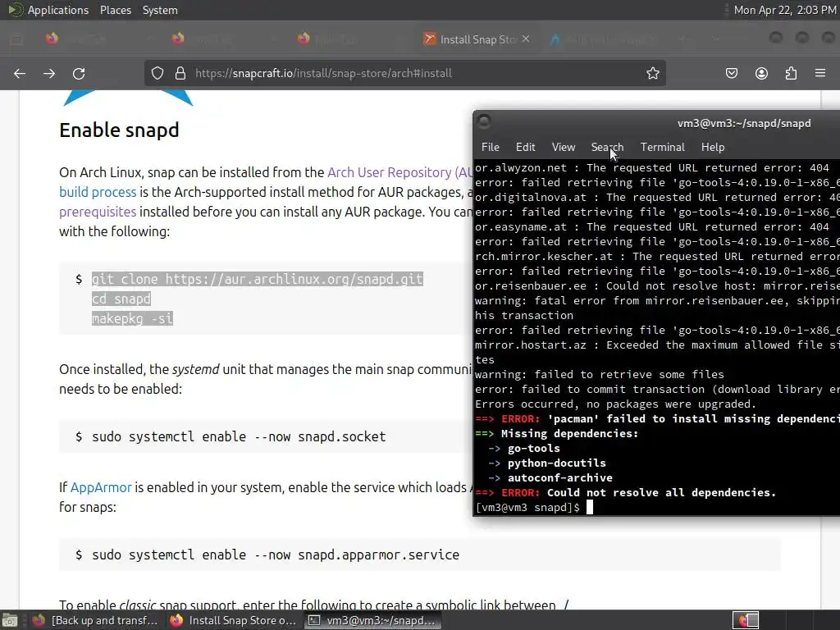
Task: Click the Missing dependencies line in terminal
Action: [557, 433]
